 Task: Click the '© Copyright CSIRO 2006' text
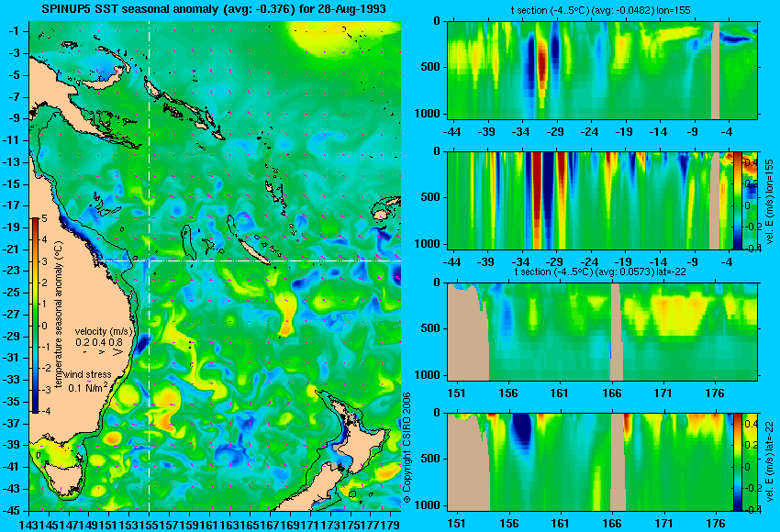(407, 447)
